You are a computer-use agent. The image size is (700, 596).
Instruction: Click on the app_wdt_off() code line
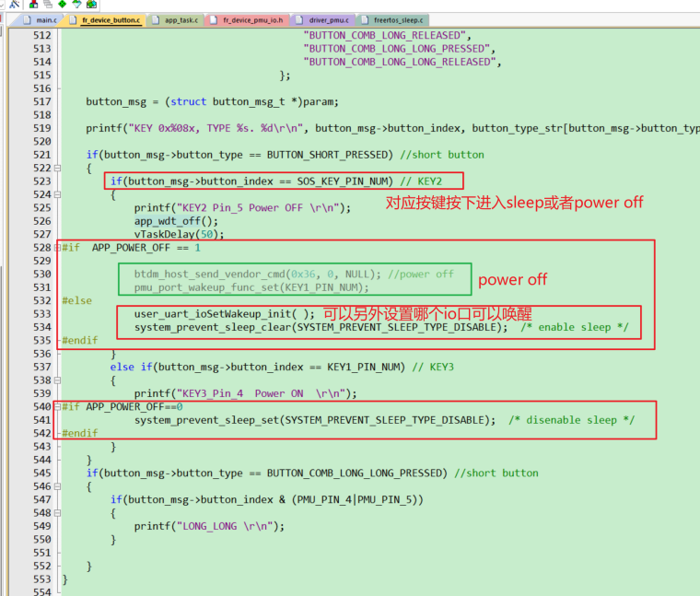176,221
